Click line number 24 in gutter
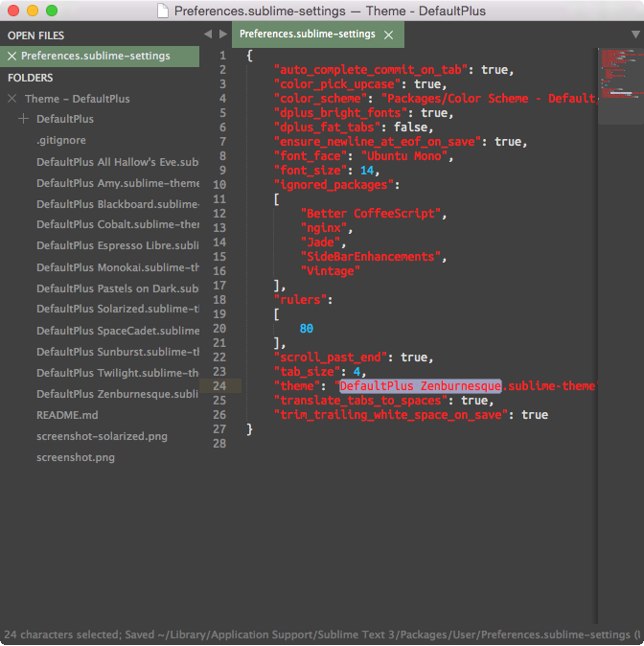Image resolution: width=644 pixels, height=646 pixels. click(x=219, y=386)
